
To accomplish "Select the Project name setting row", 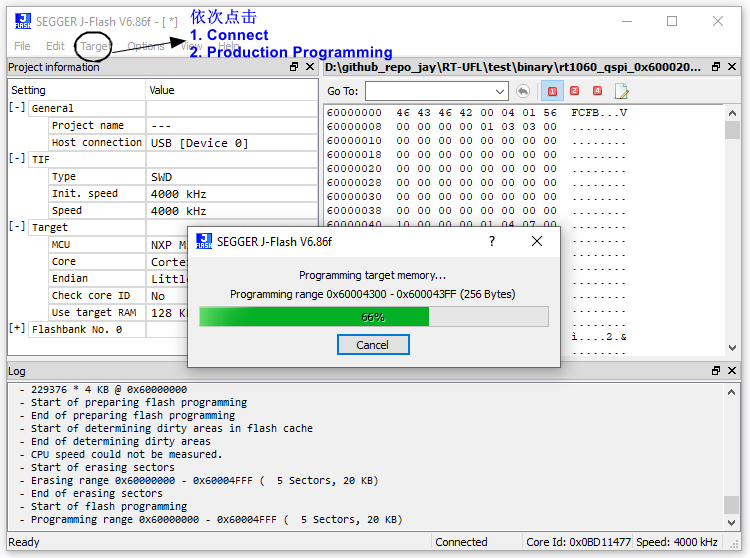I will coord(88,125).
